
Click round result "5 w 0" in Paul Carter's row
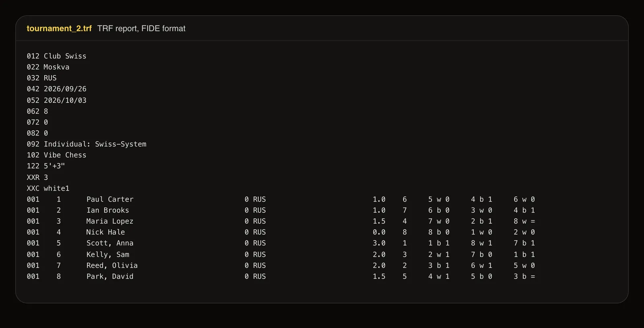pyautogui.click(x=439, y=199)
